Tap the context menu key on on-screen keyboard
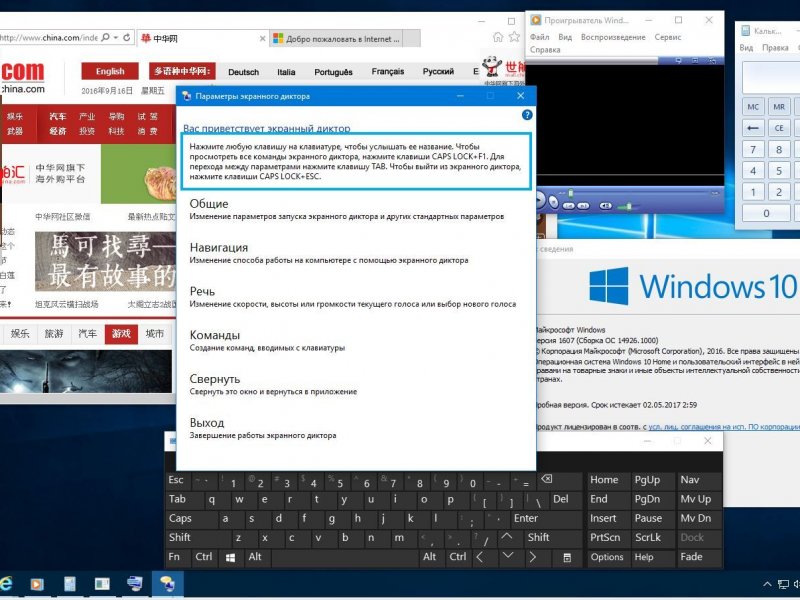 pyautogui.click(x=567, y=557)
